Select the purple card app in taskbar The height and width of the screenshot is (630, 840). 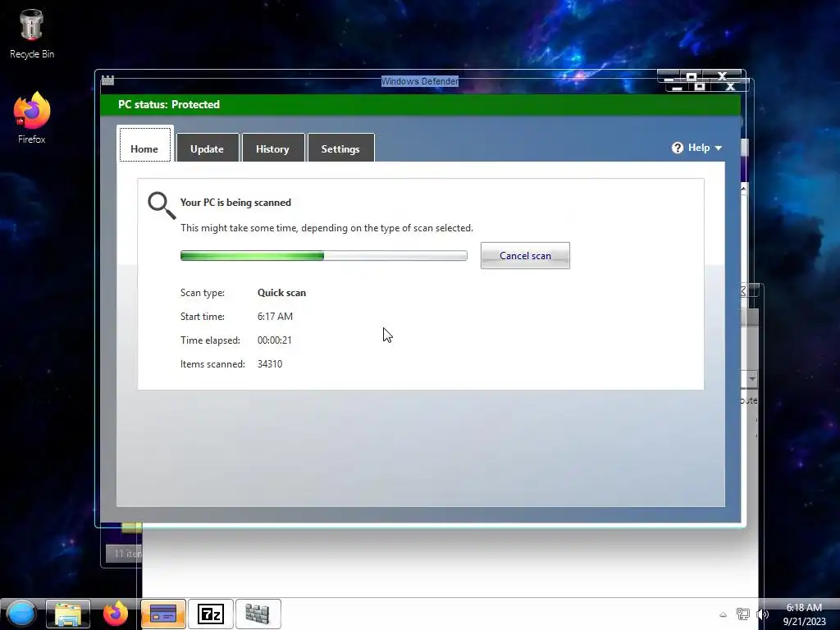(163, 614)
